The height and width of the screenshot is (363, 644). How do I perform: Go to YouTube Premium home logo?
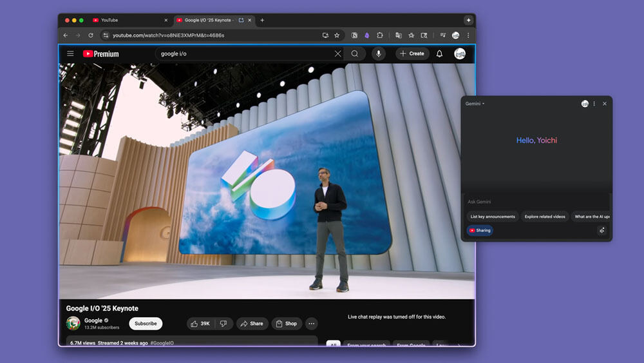pos(100,54)
